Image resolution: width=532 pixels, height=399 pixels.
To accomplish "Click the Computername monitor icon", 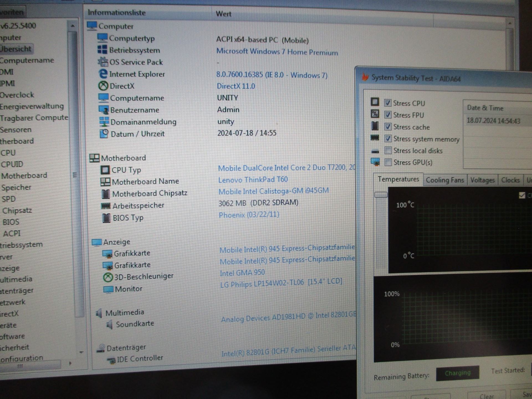I will [x=103, y=98].
